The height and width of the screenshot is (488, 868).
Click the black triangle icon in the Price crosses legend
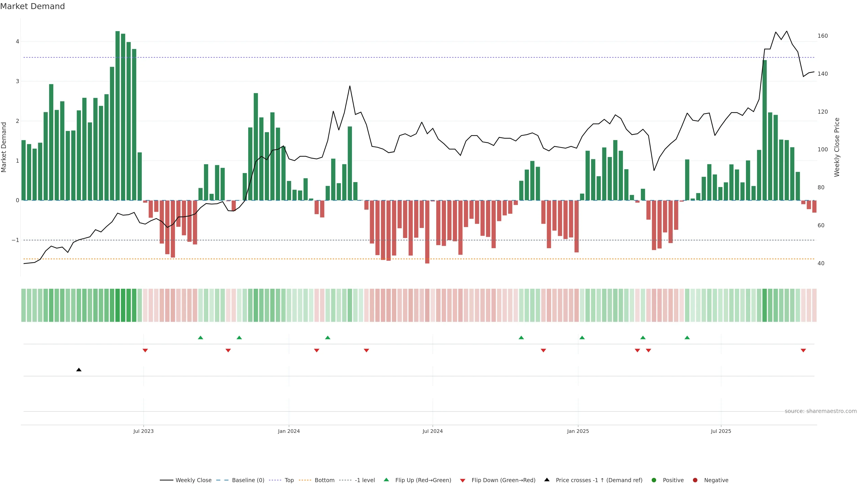pyautogui.click(x=547, y=480)
